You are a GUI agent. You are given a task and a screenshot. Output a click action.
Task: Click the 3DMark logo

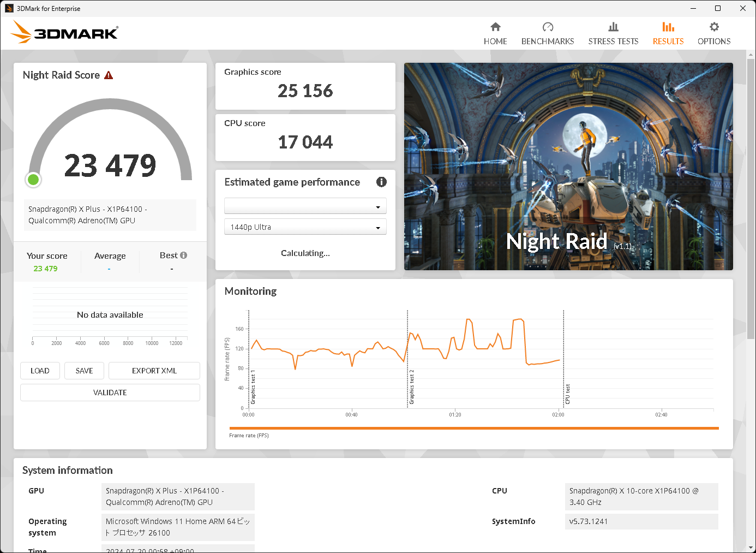click(64, 32)
